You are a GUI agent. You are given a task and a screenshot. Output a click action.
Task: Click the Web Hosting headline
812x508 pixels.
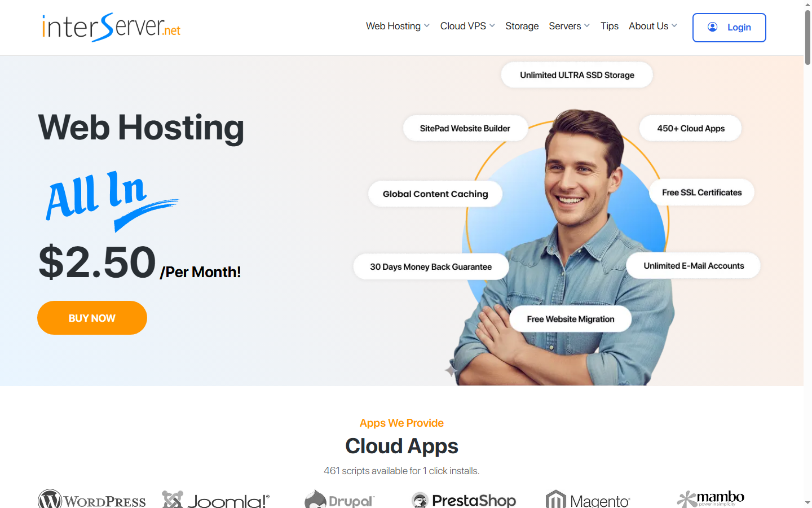(x=141, y=128)
